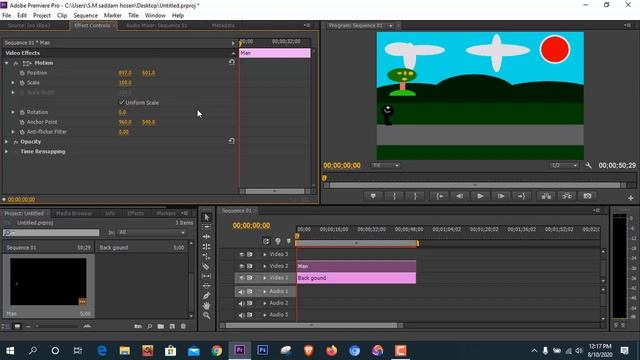
Task: Toggle Snap in the timeline
Action: coord(266,241)
